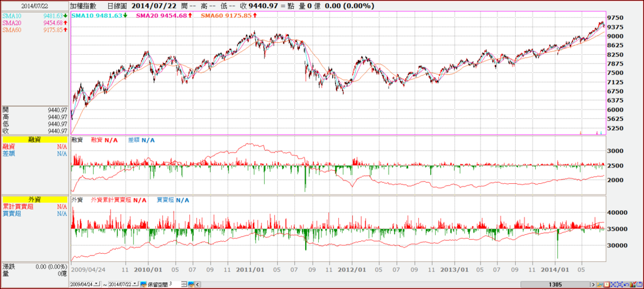Click the blue undo arrow icon

(x=626, y=285)
